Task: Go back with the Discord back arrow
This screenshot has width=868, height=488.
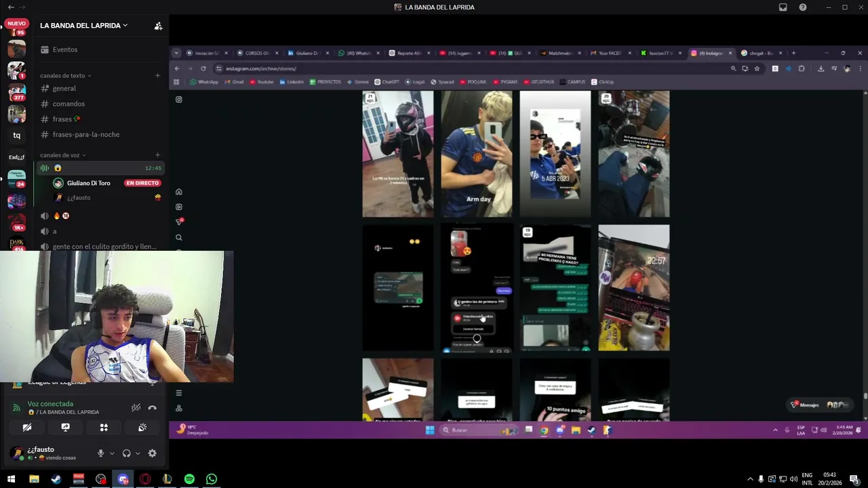Action: pos(10,7)
